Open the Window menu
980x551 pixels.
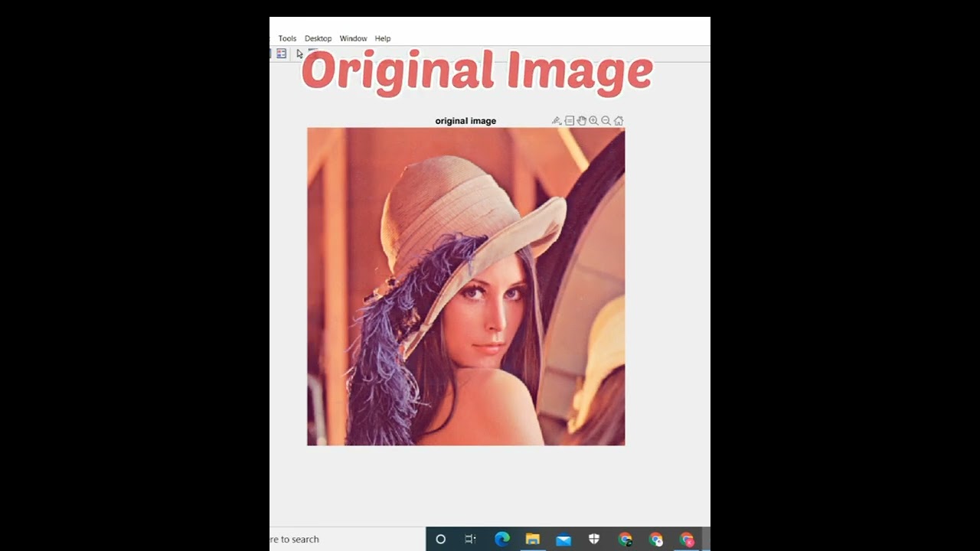pyautogui.click(x=353, y=38)
